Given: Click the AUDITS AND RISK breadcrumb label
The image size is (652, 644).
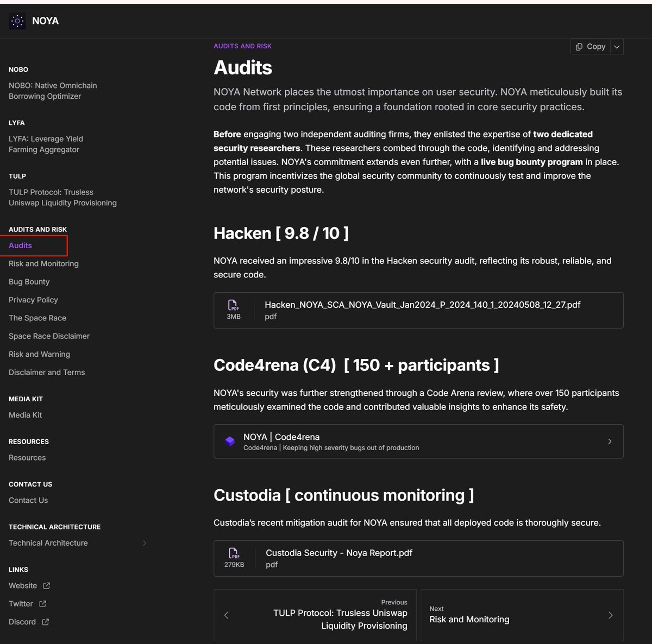Looking at the screenshot, I should point(242,46).
